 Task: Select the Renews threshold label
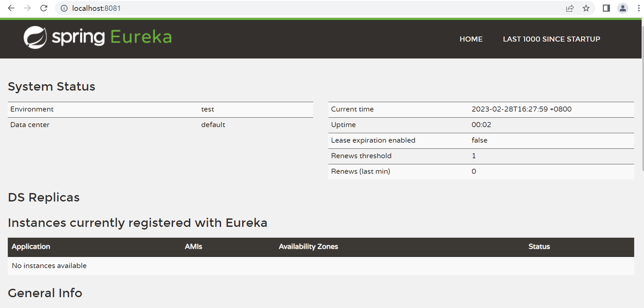pos(361,156)
